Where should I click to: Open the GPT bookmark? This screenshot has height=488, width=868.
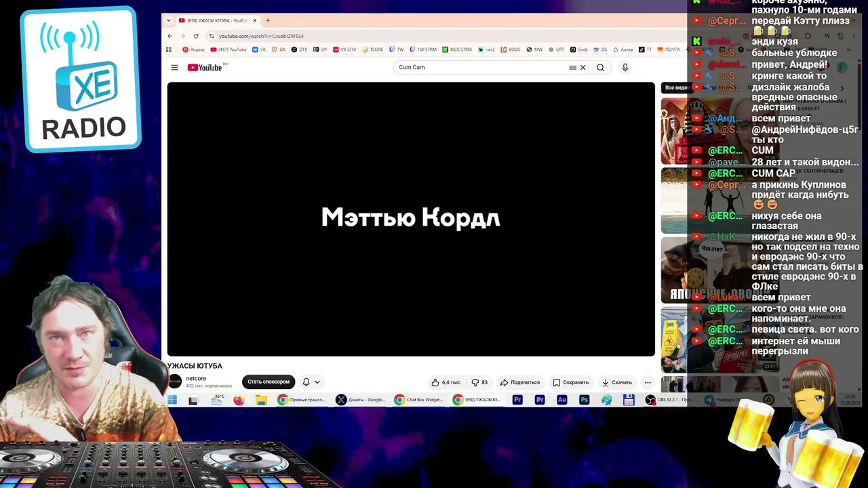click(556, 49)
